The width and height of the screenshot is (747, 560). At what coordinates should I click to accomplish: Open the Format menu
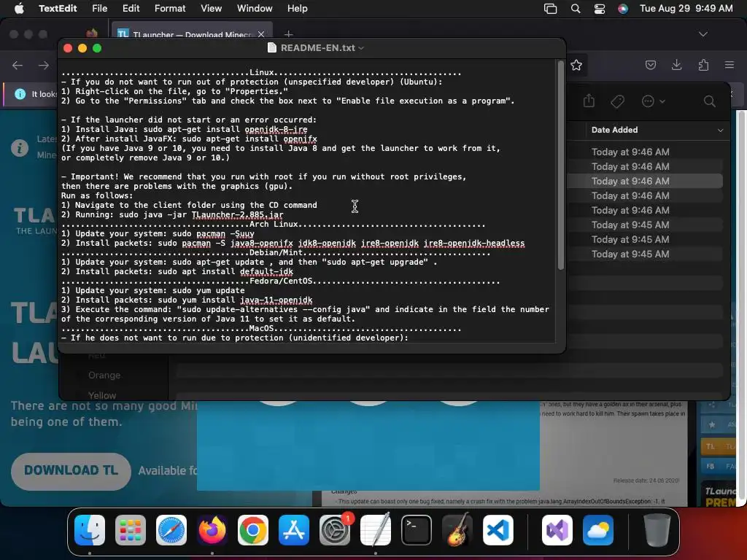170,9
